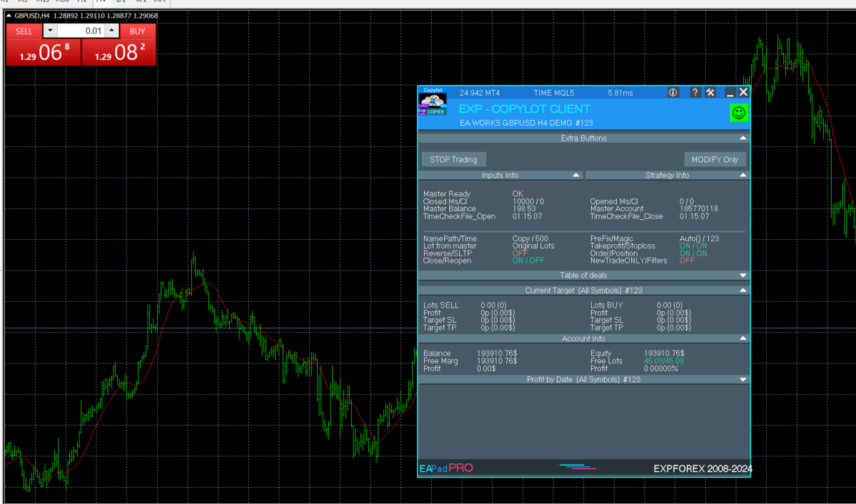Click the SELL button in one-click panel
This screenshot has width=856, height=504.
(x=24, y=31)
